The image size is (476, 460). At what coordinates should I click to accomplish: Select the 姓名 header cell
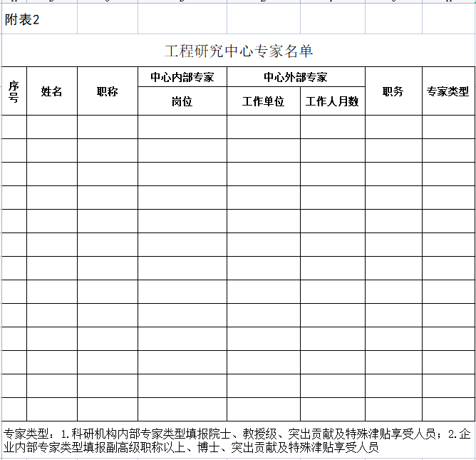point(51,91)
